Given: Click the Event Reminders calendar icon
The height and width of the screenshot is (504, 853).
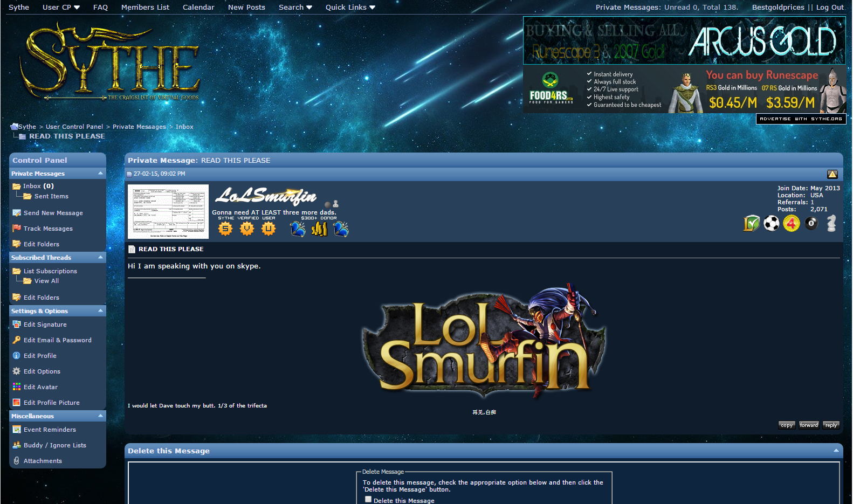Looking at the screenshot, I should [x=17, y=430].
